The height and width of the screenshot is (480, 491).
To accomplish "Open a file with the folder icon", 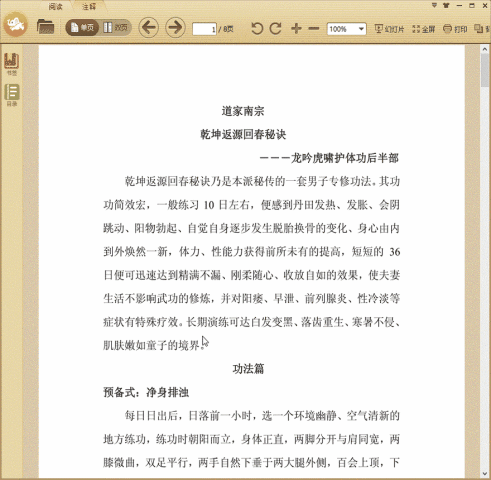I will [x=45, y=27].
